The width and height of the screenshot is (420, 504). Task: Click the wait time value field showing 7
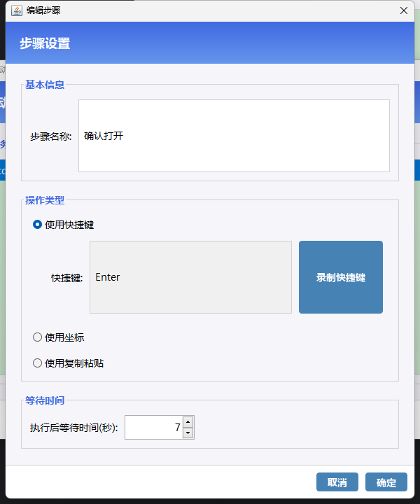pyautogui.click(x=154, y=427)
